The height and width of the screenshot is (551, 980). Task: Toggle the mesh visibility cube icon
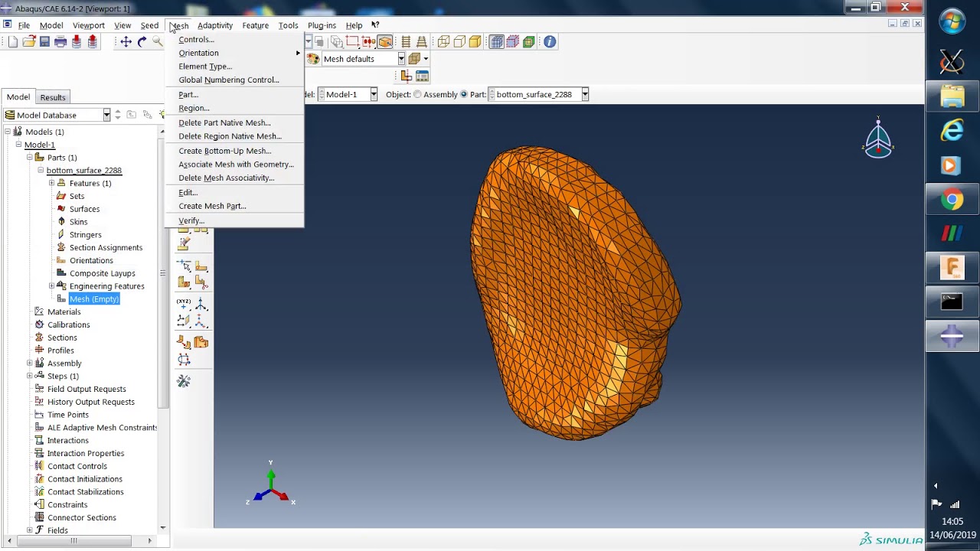click(x=496, y=42)
